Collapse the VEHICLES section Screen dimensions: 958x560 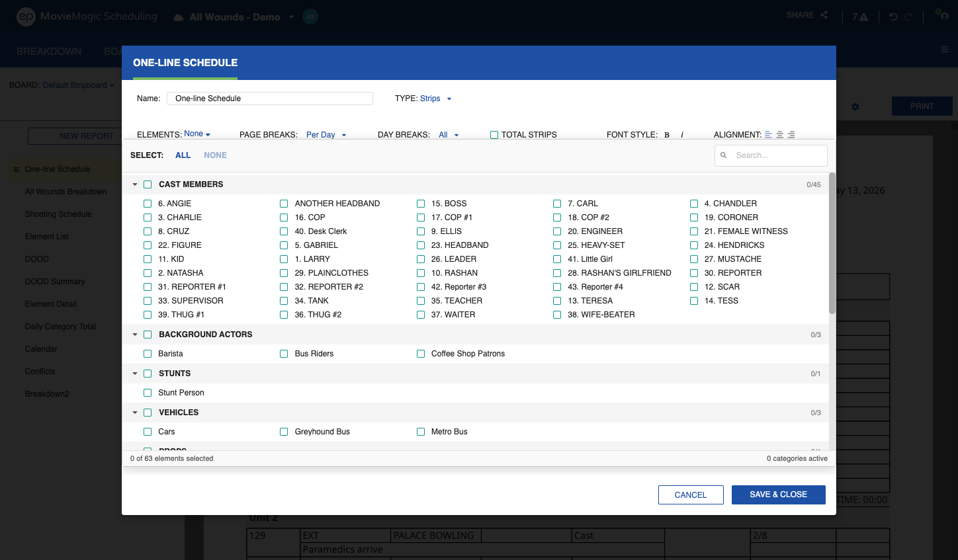tap(135, 413)
